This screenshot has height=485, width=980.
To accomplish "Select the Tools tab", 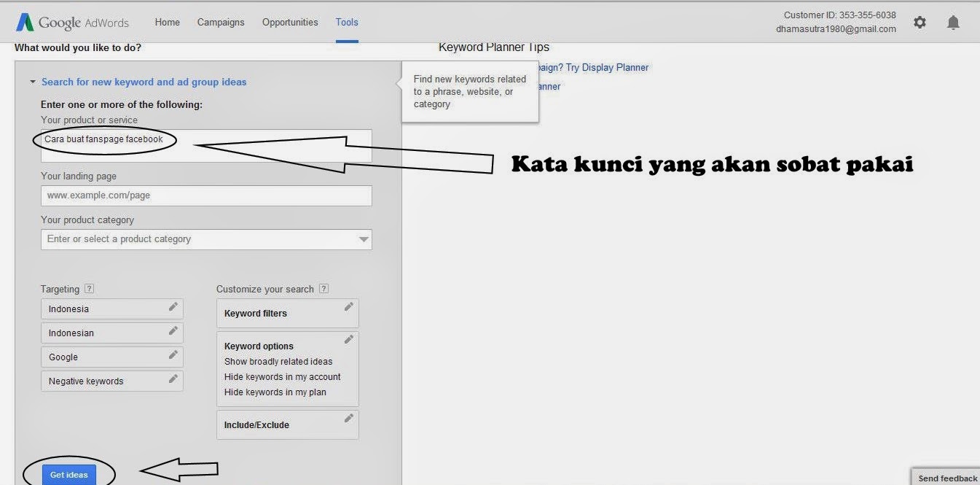I will point(347,22).
